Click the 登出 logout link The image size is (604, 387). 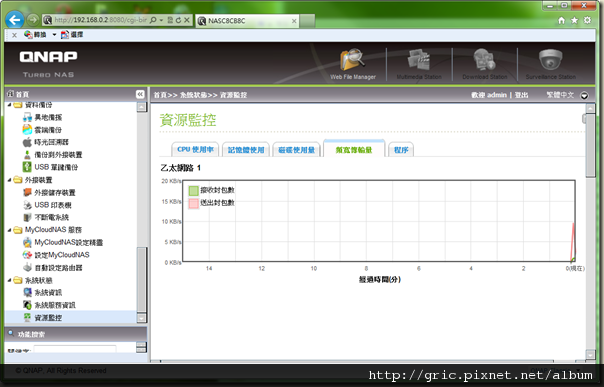tap(522, 95)
